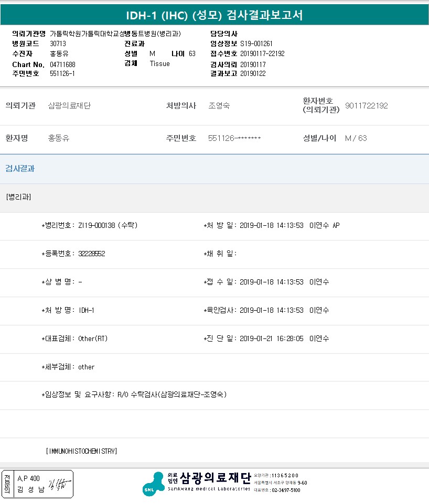Click the Chart No. 04711688 value
Screen dimensions: 429x504
[63, 64]
